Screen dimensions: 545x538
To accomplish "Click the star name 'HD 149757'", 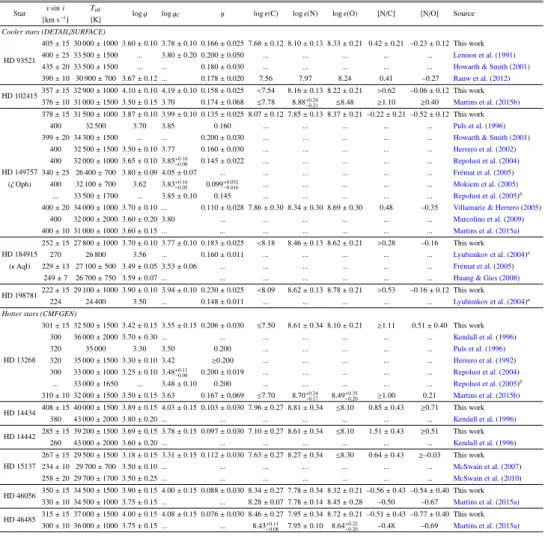I will point(19,173).
